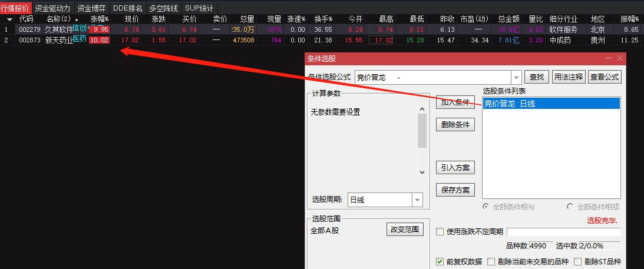Open 用法注释 usage notes
The height and width of the screenshot is (269, 644).
pos(569,77)
